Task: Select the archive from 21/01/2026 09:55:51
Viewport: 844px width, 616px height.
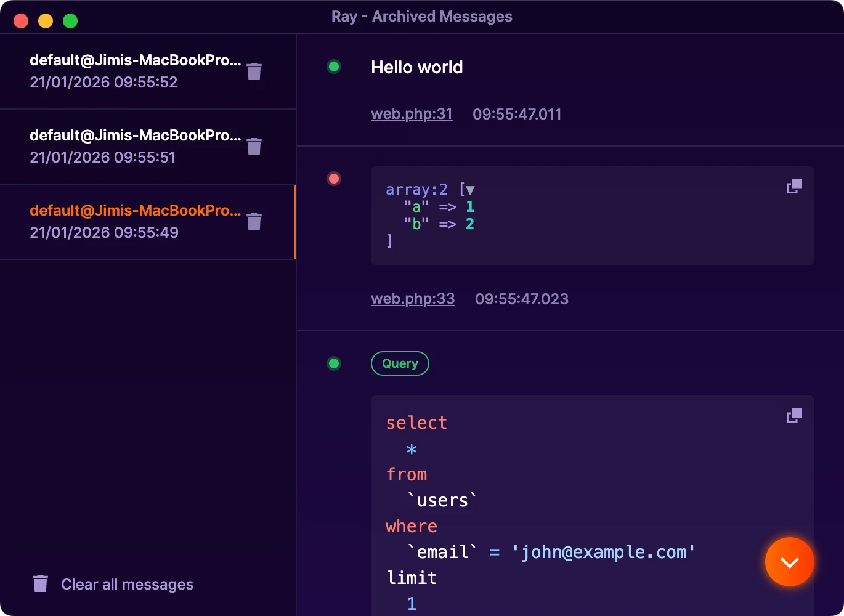Action: pyautogui.click(x=148, y=147)
